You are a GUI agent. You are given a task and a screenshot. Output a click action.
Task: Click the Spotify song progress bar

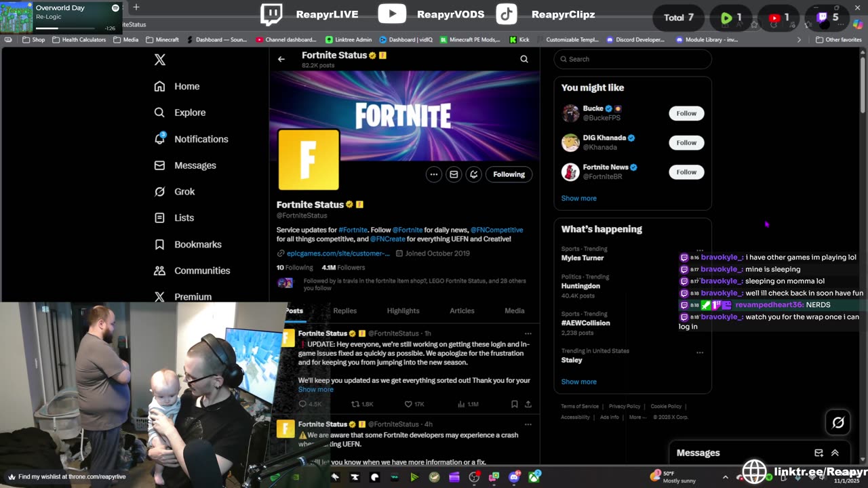(65, 28)
